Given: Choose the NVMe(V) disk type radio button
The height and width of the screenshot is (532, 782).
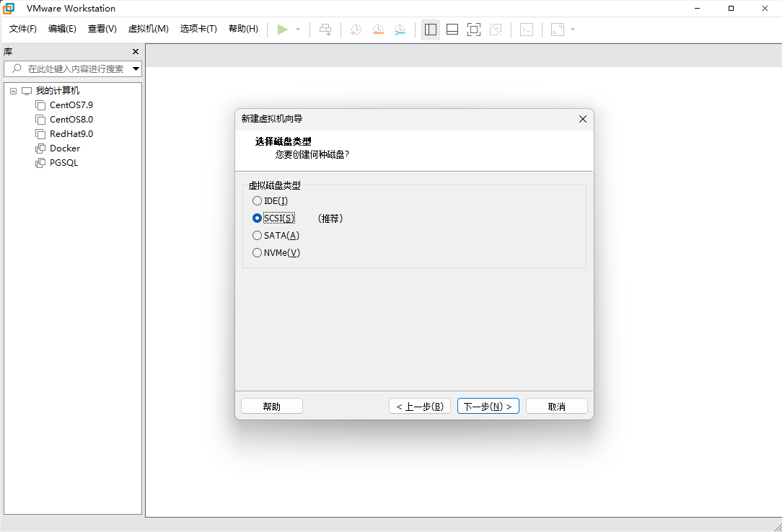Looking at the screenshot, I should (x=257, y=253).
